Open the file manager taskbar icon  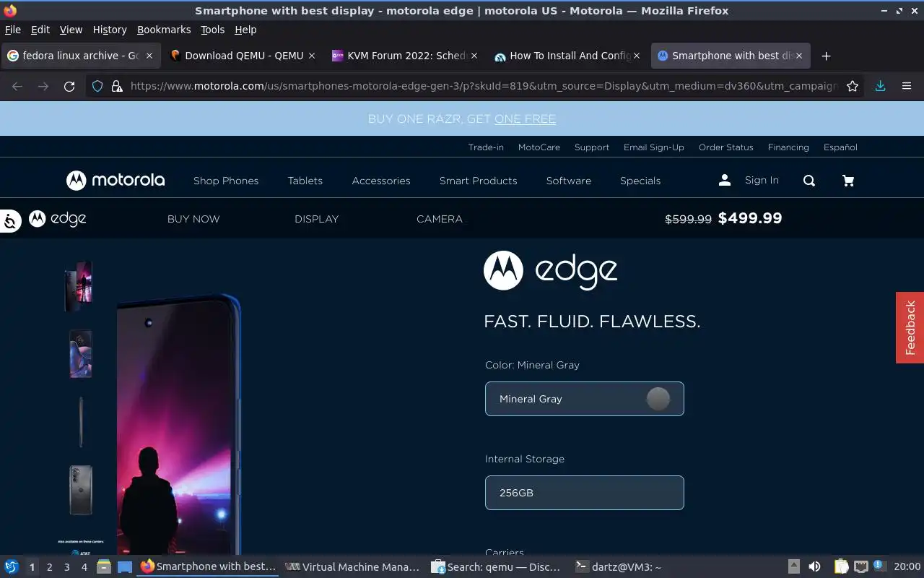click(x=103, y=567)
